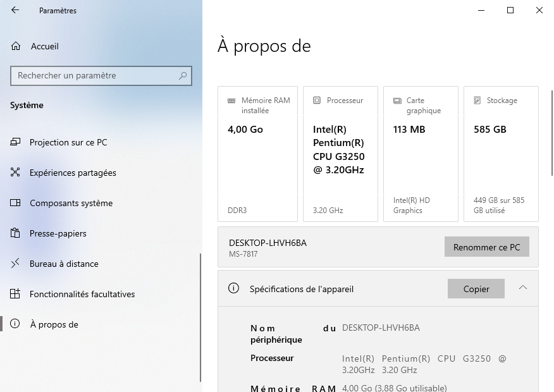Click the info icon beside Spécifications de l'appareil
Image resolution: width=554 pixels, height=392 pixels.
click(233, 289)
